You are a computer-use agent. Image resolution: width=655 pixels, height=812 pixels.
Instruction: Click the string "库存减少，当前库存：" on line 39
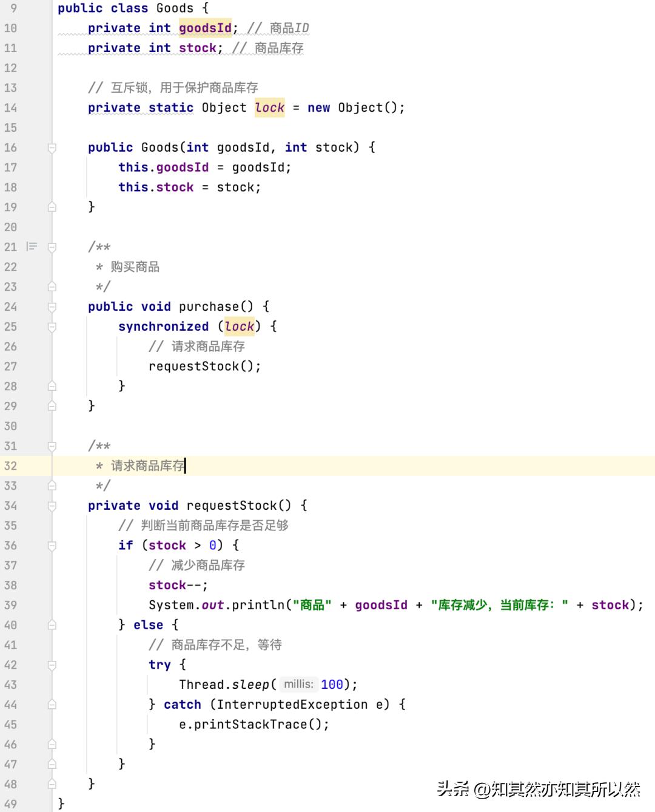pyautogui.click(x=500, y=605)
